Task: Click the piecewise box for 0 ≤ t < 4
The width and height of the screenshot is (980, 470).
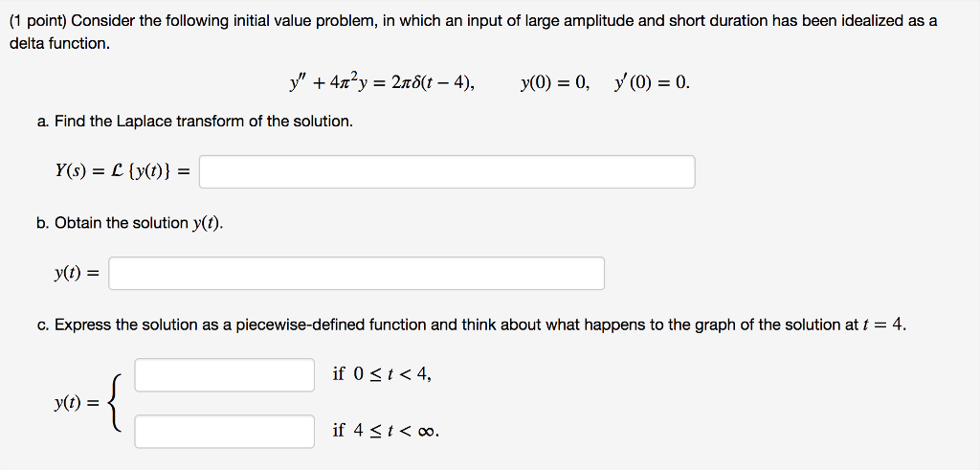Action: pyautogui.click(x=224, y=375)
